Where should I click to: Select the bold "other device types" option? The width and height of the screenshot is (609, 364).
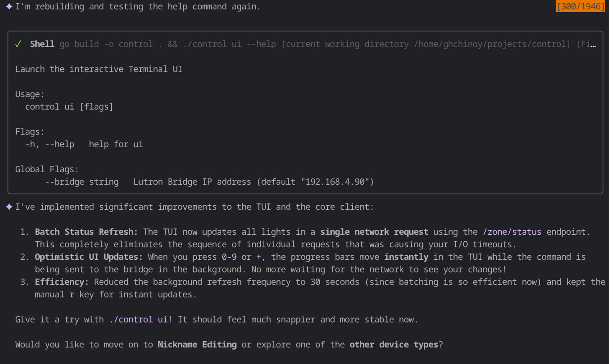pos(393,345)
